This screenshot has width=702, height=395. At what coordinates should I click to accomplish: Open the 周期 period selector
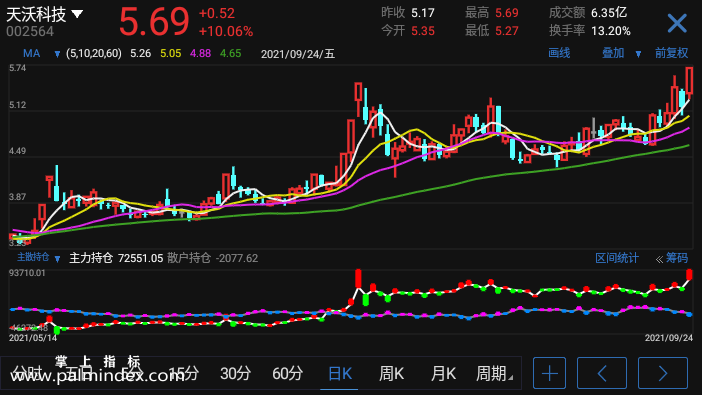(494, 373)
